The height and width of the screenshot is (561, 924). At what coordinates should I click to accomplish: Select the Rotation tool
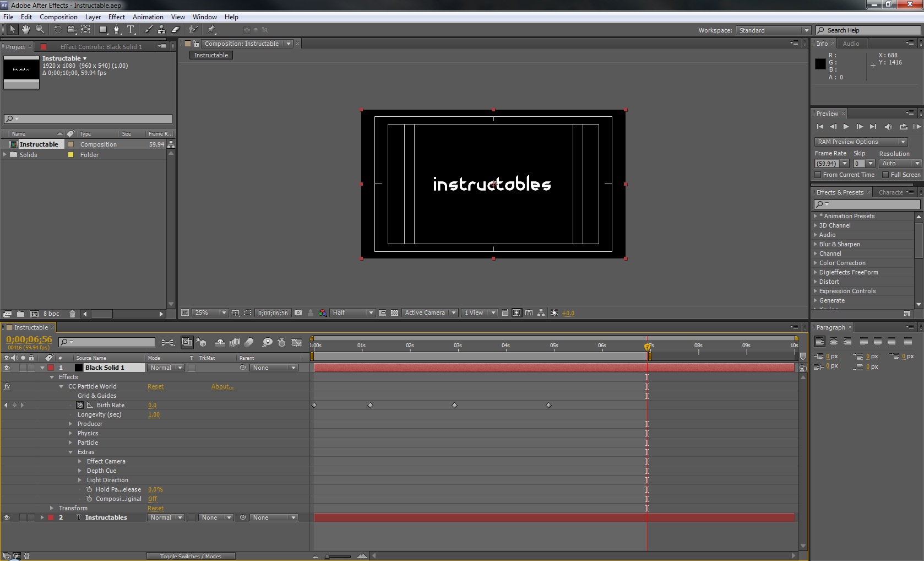coord(57,30)
